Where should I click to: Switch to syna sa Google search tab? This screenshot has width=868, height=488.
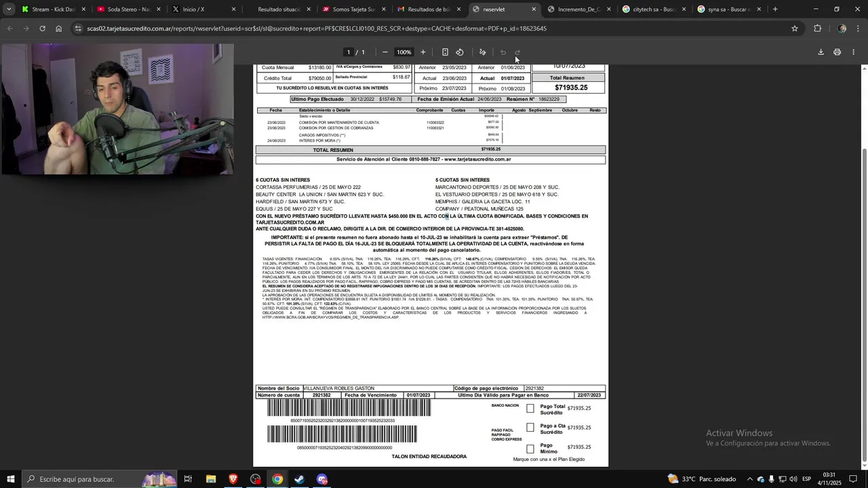(x=728, y=9)
